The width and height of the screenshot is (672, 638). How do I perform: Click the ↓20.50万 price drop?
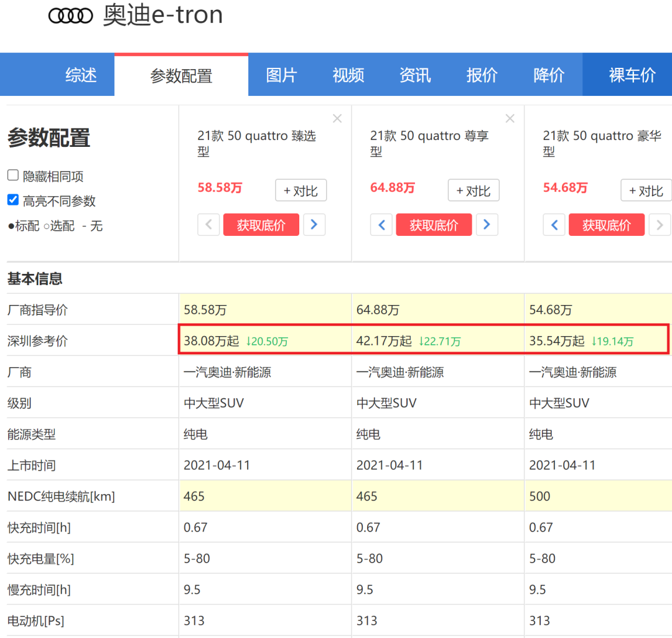coord(266,341)
